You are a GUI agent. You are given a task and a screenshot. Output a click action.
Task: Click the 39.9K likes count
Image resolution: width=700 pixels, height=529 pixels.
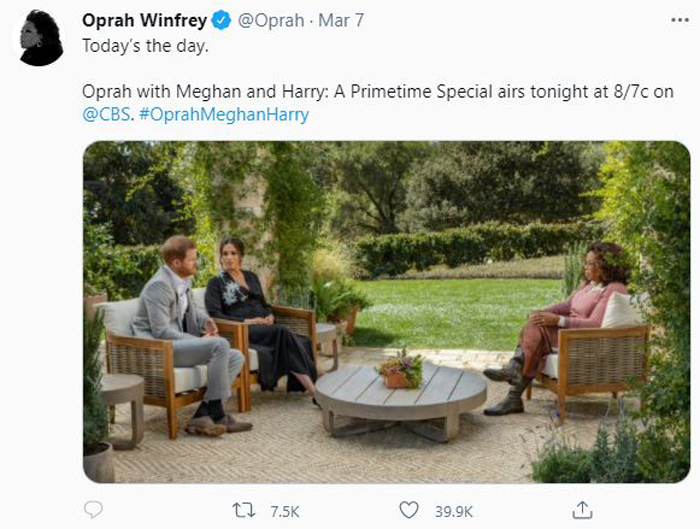tap(453, 511)
